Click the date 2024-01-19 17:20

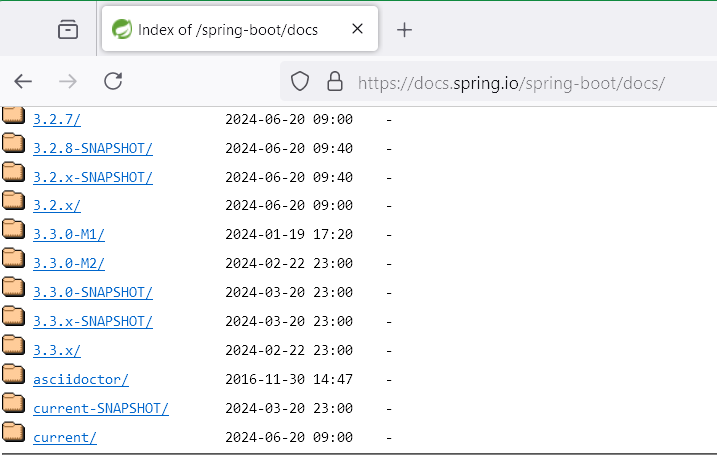289,235
